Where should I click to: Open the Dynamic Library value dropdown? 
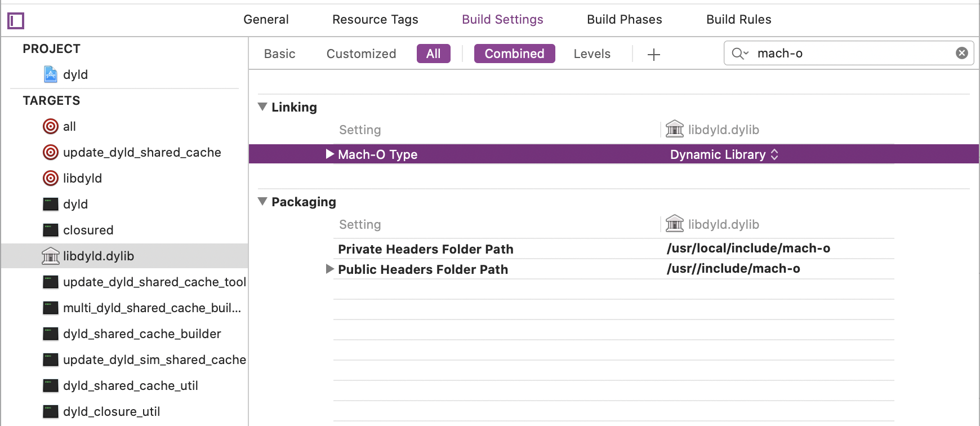(724, 154)
